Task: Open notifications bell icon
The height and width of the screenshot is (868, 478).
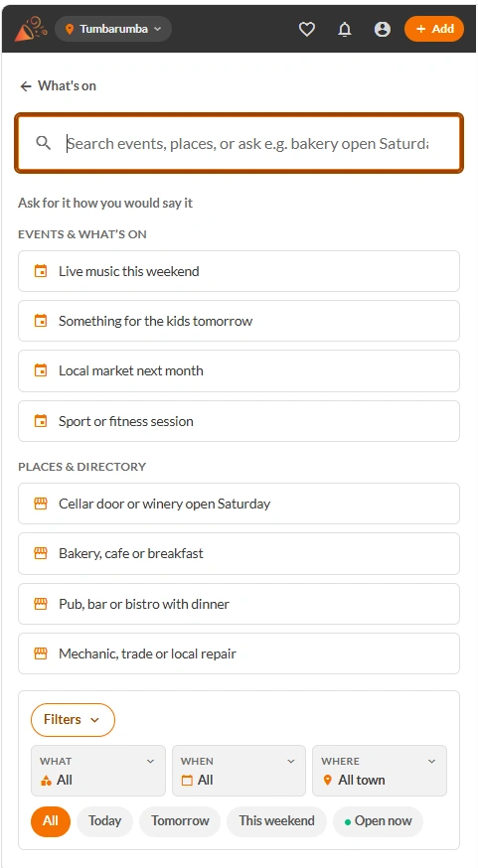Action: click(x=345, y=30)
